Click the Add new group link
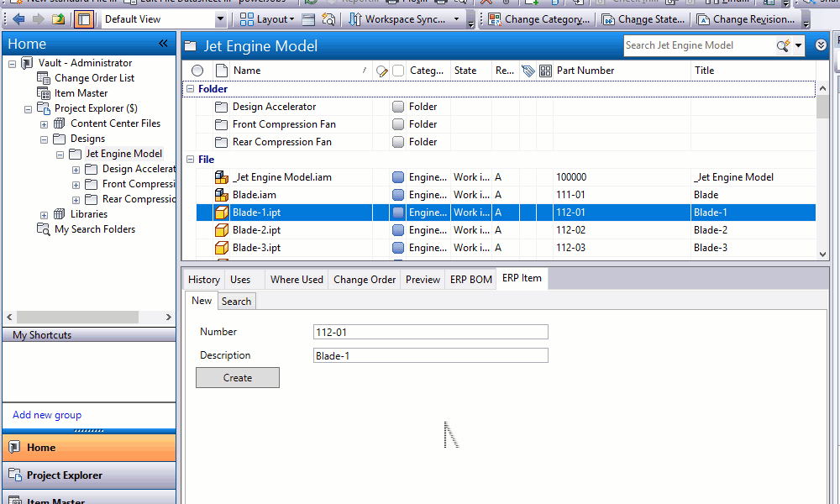This screenshot has height=504, width=840. pos(47,415)
